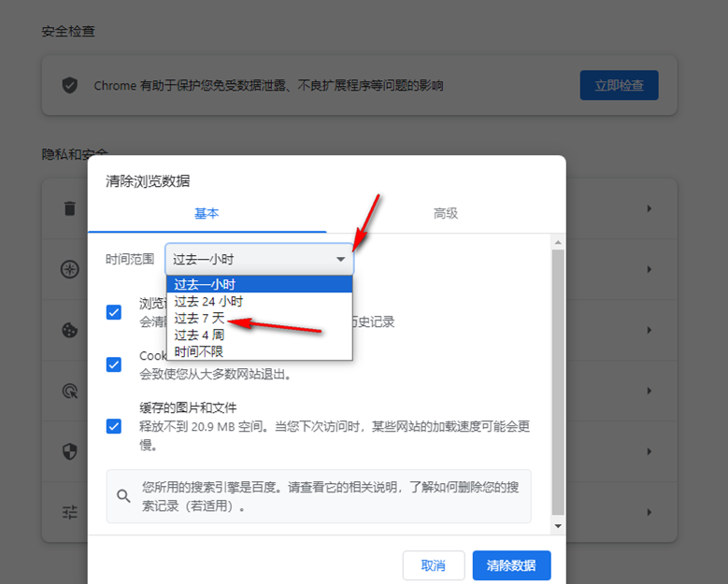Expand the cookie row's right arrow
The height and width of the screenshot is (584, 728).
649,330
